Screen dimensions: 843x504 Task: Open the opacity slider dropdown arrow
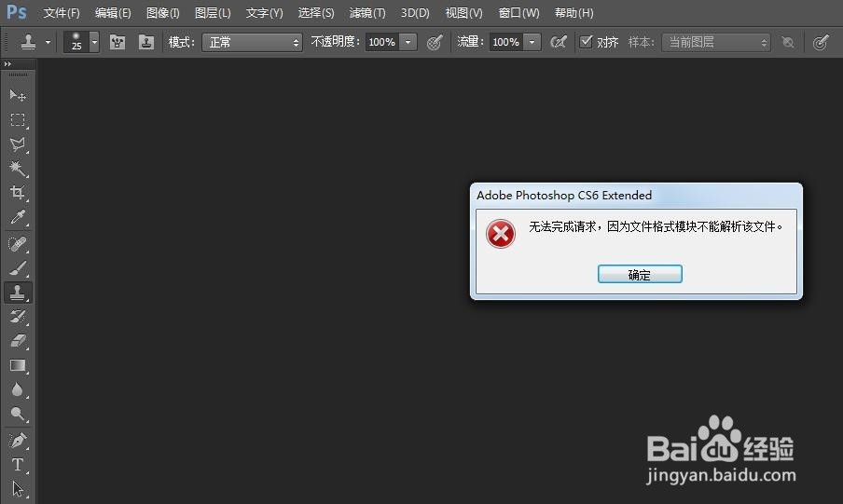coord(408,42)
